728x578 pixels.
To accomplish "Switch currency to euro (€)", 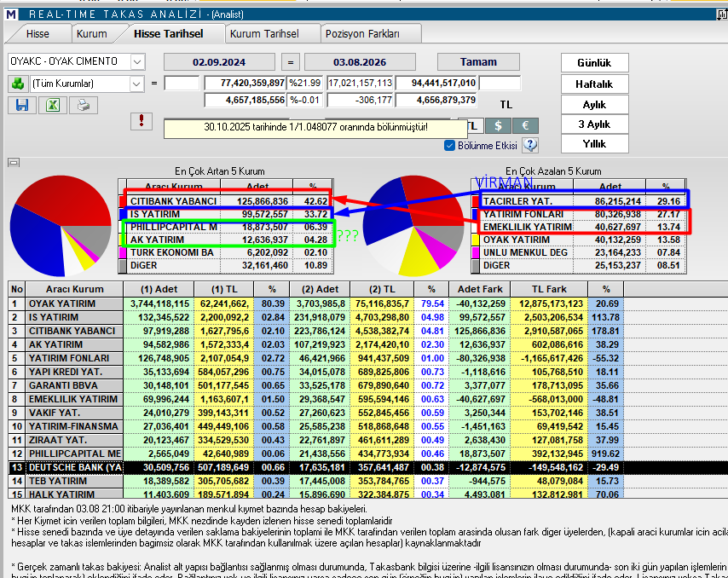I will click(526, 125).
